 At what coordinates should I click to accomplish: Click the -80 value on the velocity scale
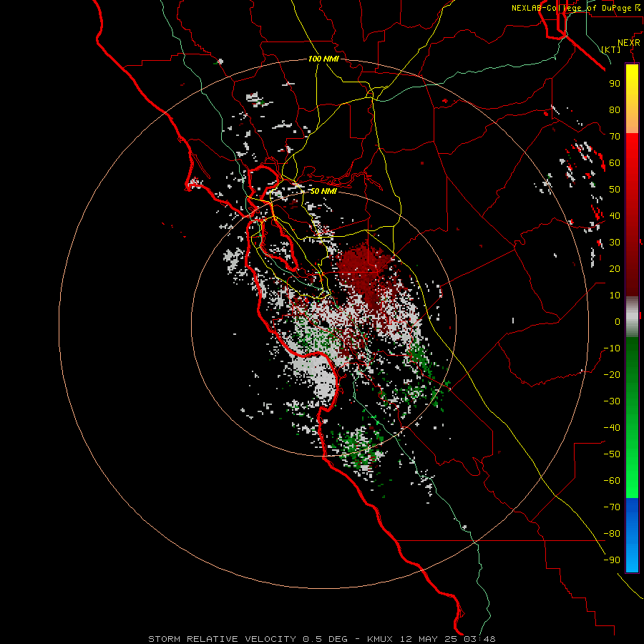point(612,534)
